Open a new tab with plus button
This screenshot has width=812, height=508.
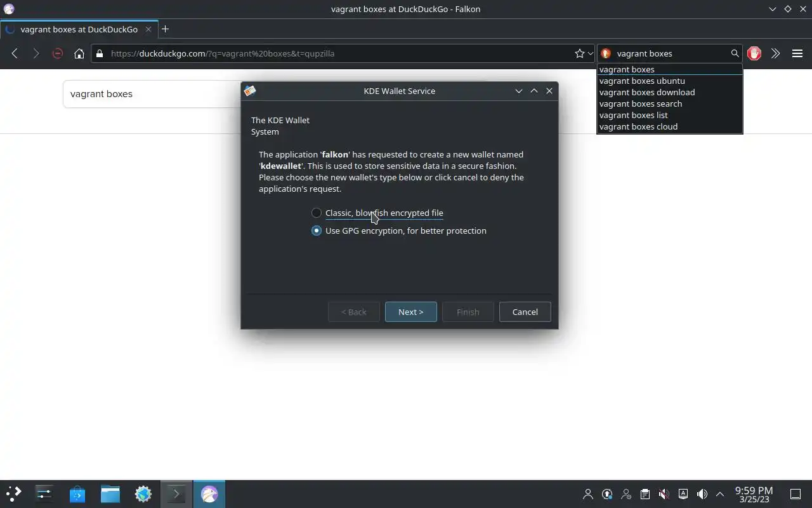165,29
